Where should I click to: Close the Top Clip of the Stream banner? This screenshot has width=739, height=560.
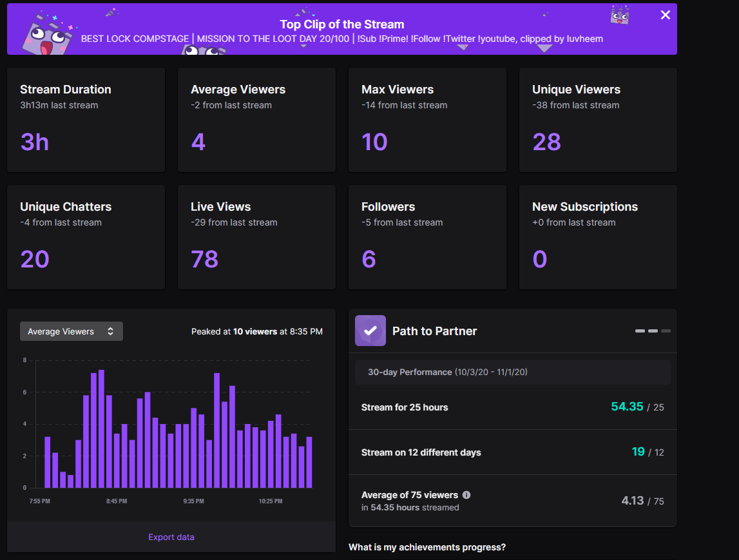[665, 15]
